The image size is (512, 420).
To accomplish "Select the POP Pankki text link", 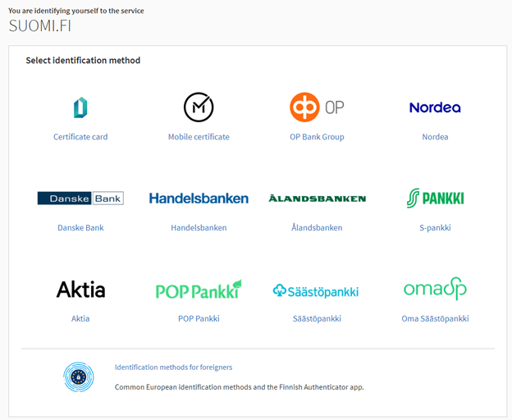I will point(199,318).
